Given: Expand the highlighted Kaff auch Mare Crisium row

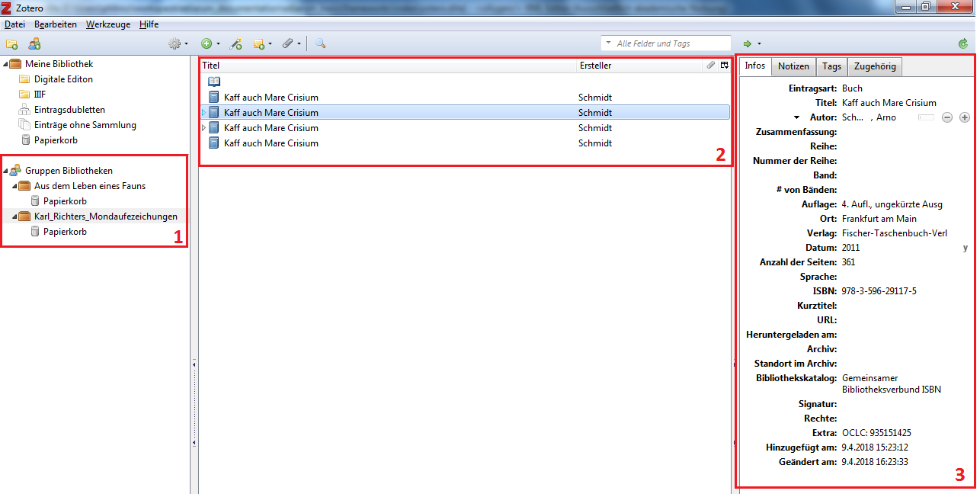Looking at the screenshot, I should coord(203,113).
